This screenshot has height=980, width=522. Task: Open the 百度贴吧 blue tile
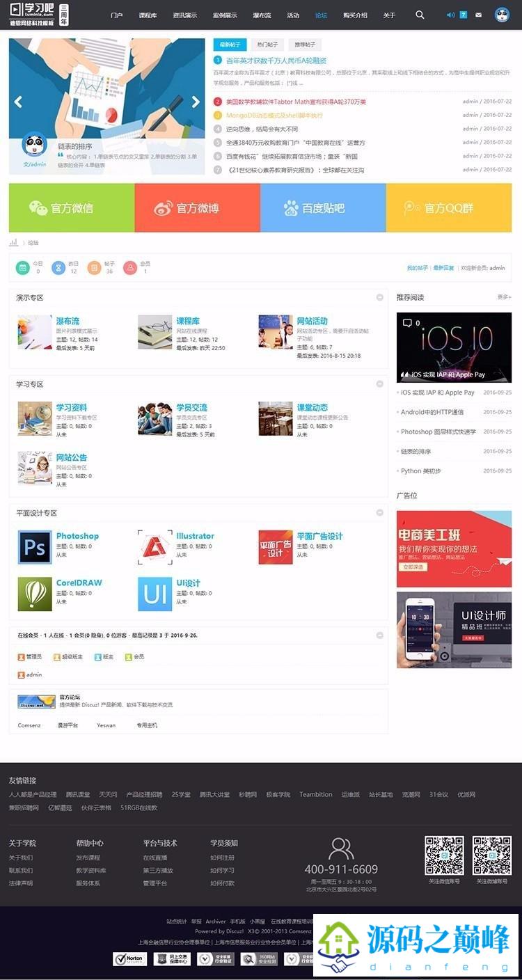tap(323, 207)
